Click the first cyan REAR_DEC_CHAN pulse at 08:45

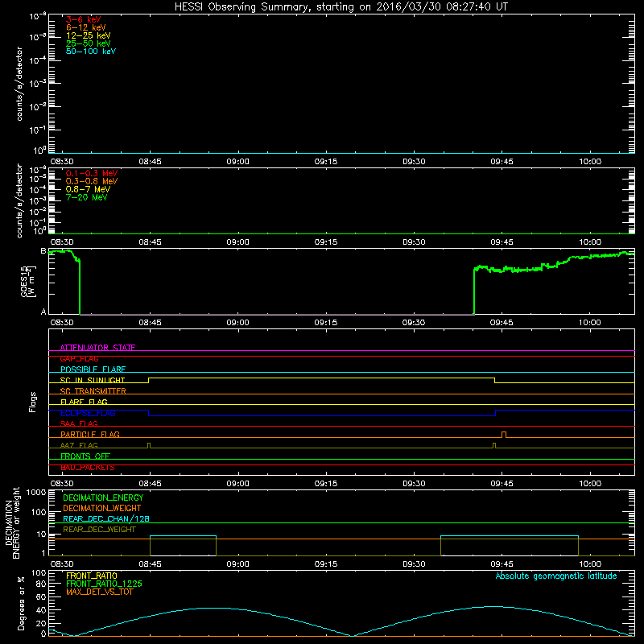pos(183,536)
